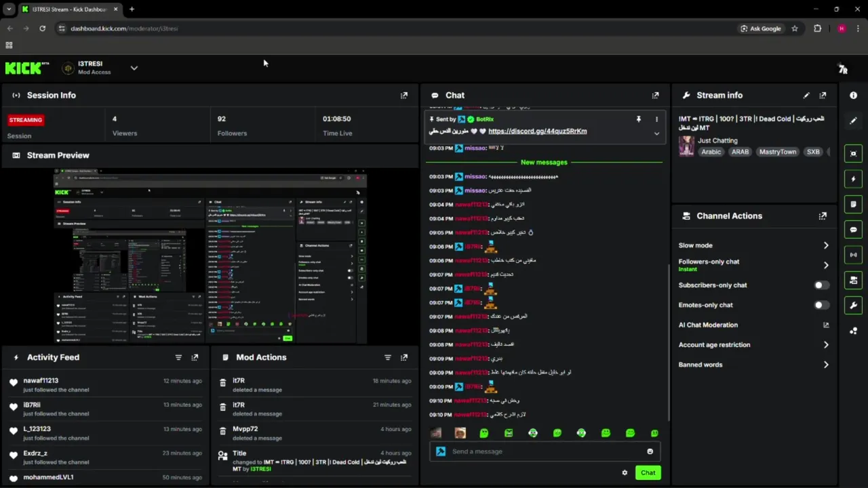Open the pinned message three-dot menu
Screen dimensions: 868x488
656,119
